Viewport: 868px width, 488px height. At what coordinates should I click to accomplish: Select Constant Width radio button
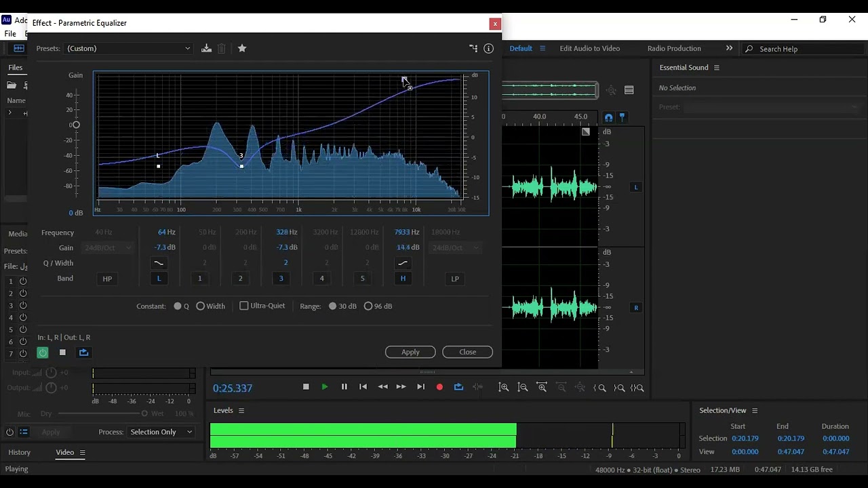200,306
